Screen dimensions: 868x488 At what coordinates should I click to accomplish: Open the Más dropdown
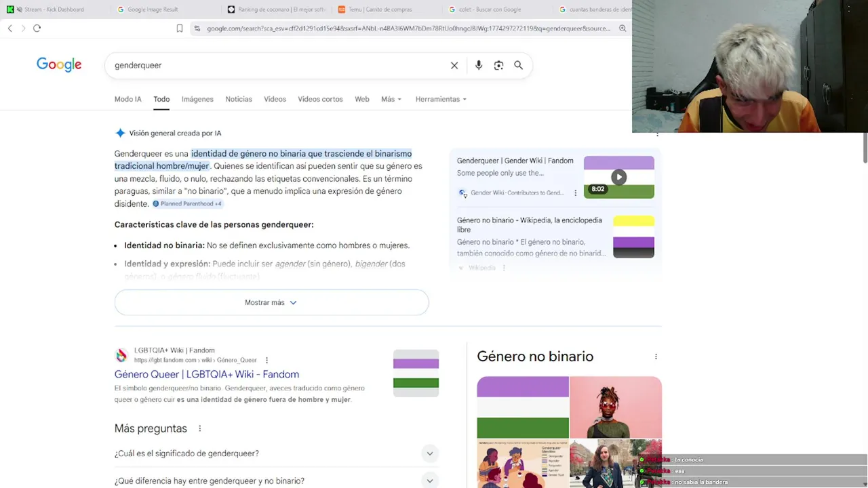(391, 100)
